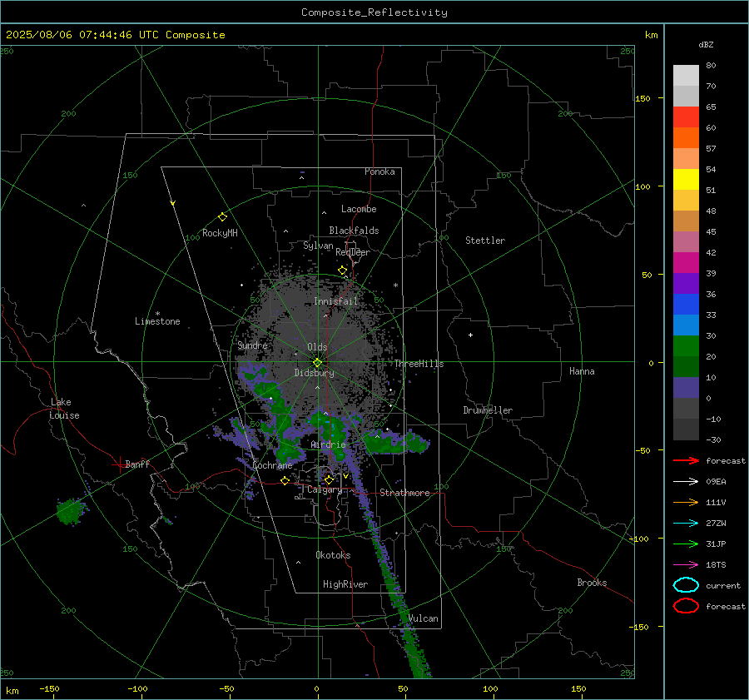Pick the blue 36-33 dBZ swatch
The image size is (749, 700).
tap(686, 304)
